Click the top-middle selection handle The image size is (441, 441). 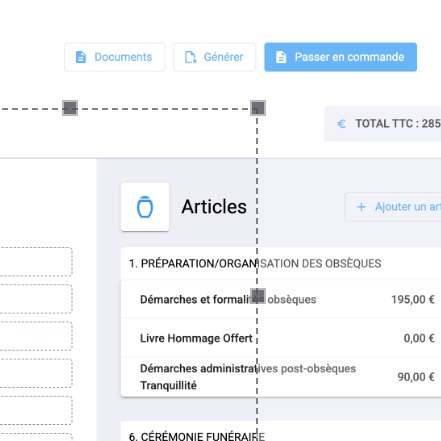tap(70, 108)
